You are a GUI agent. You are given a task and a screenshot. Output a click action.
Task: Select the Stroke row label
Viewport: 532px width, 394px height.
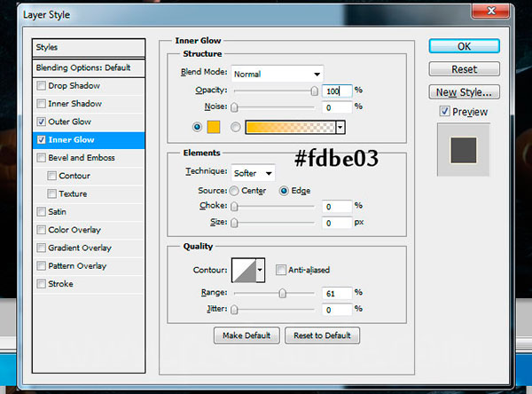click(x=60, y=284)
